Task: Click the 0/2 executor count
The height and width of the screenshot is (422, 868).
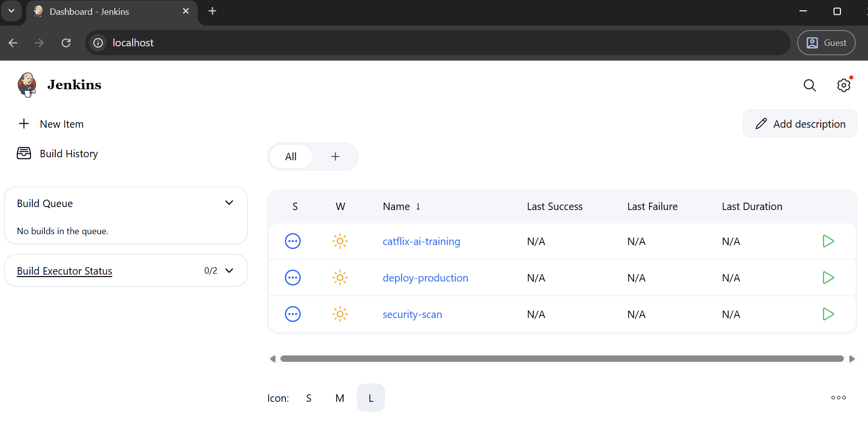Action: 210,271
